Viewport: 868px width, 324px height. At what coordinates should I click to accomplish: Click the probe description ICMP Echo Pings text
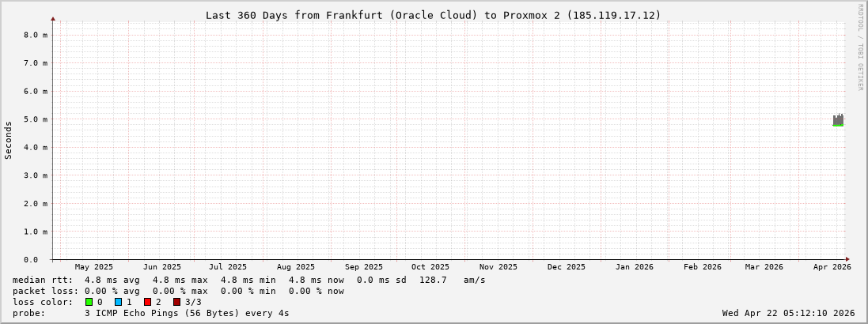[187, 313]
